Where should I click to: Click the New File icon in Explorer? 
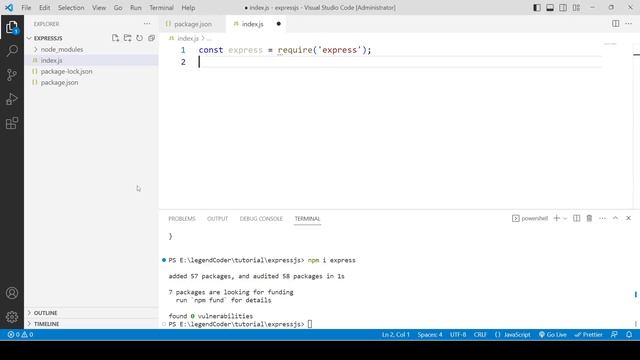pos(116,38)
